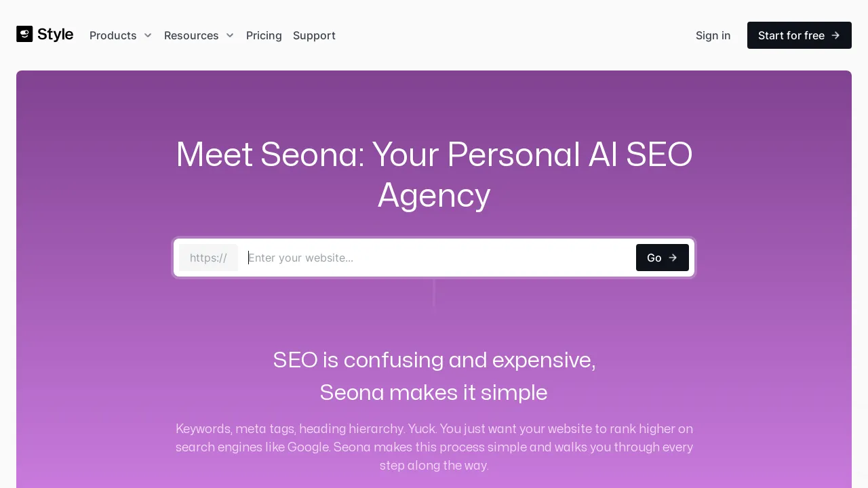Image resolution: width=868 pixels, height=488 pixels.
Task: Expand the Products chevron arrow
Action: 148,35
